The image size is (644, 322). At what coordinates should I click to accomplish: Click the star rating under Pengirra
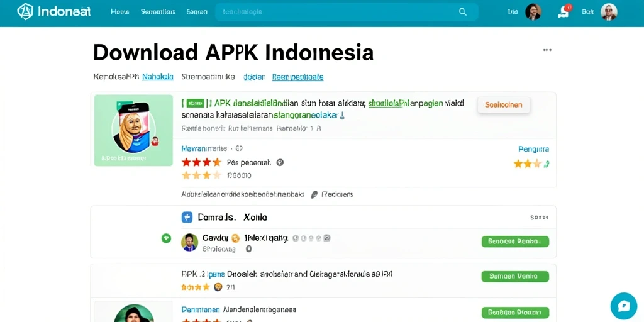(531, 164)
